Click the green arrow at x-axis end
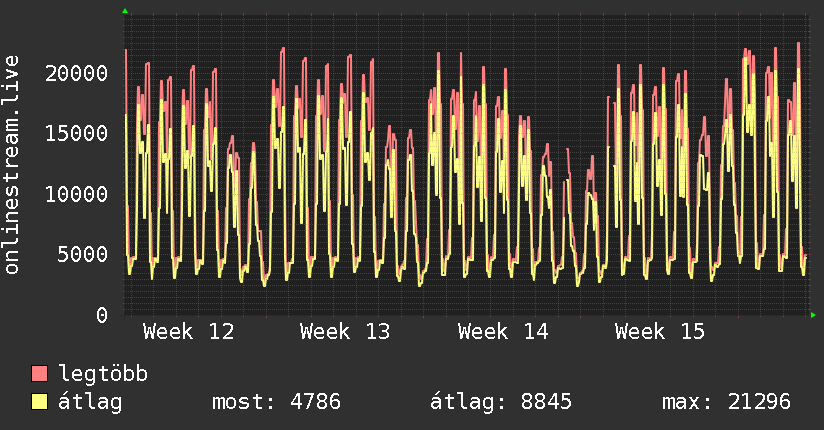The image size is (824, 430). point(813,315)
